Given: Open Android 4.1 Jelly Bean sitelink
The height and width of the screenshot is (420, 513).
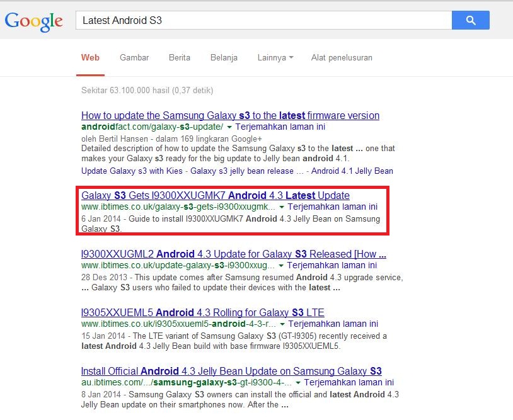Looking at the screenshot, I should pos(352,171).
